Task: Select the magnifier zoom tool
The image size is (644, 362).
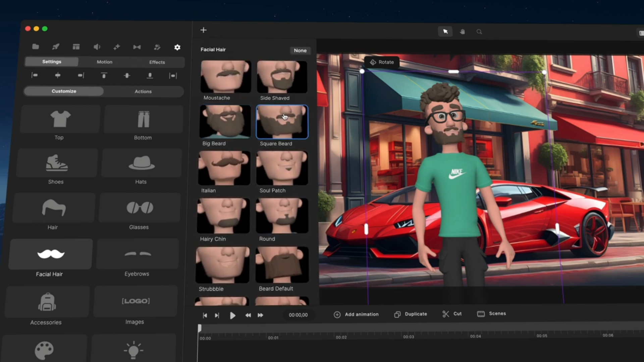Action: click(479, 32)
